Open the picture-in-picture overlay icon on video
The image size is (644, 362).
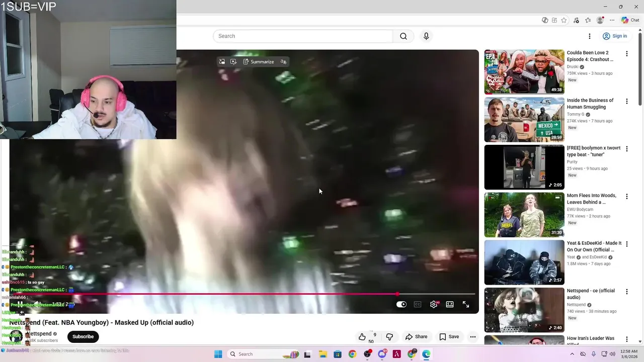pyautogui.click(x=222, y=62)
